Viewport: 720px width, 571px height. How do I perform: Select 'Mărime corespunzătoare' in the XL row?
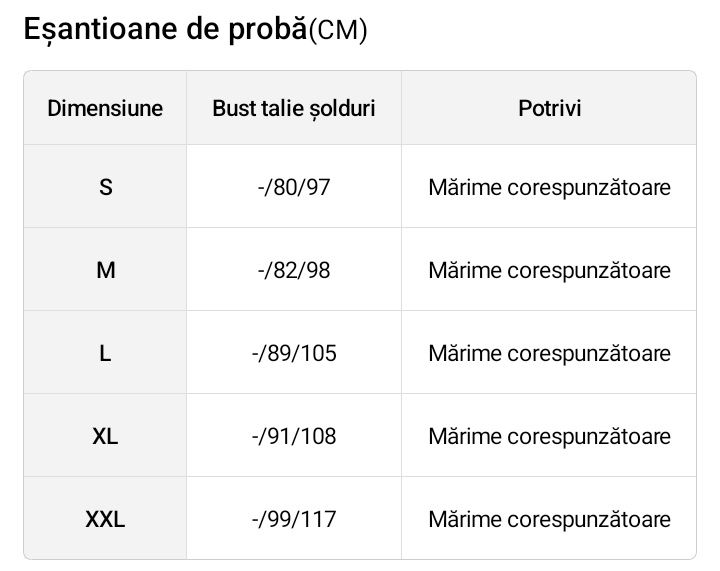point(549,436)
